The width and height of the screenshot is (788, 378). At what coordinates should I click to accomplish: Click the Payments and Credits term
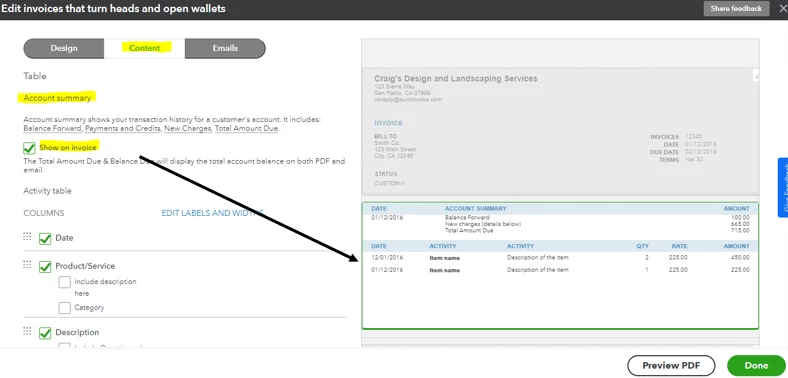click(x=123, y=129)
